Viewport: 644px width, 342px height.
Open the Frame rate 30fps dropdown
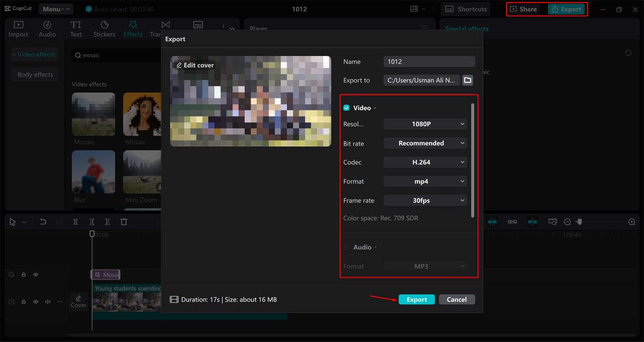(x=425, y=201)
